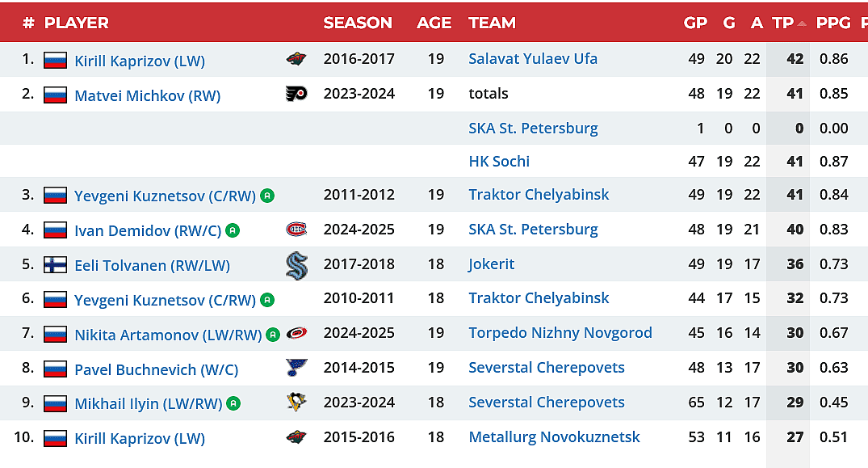Viewport: 868px width, 468px height.
Task: Click the Montreal Canadiens logo beside Ivan Demidov
Action: [296, 230]
